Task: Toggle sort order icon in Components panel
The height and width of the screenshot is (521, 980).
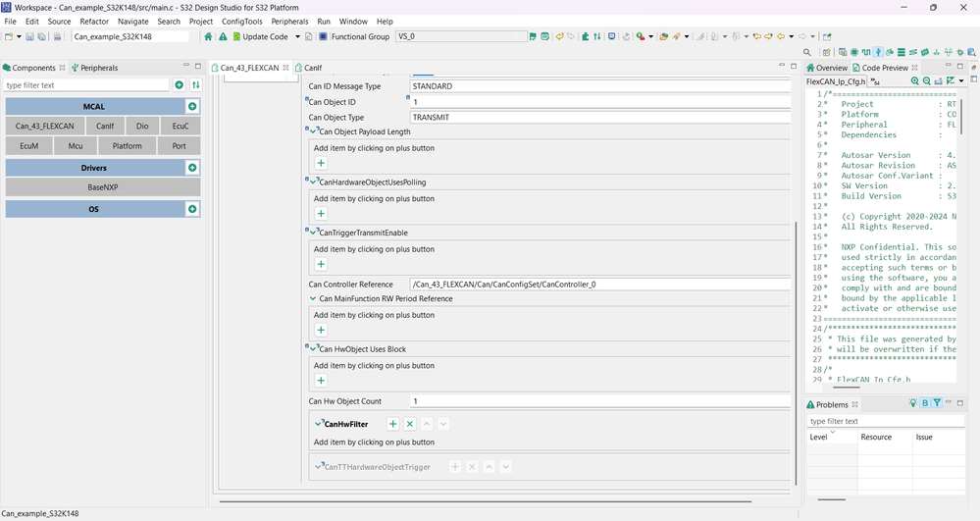Action: 195,85
